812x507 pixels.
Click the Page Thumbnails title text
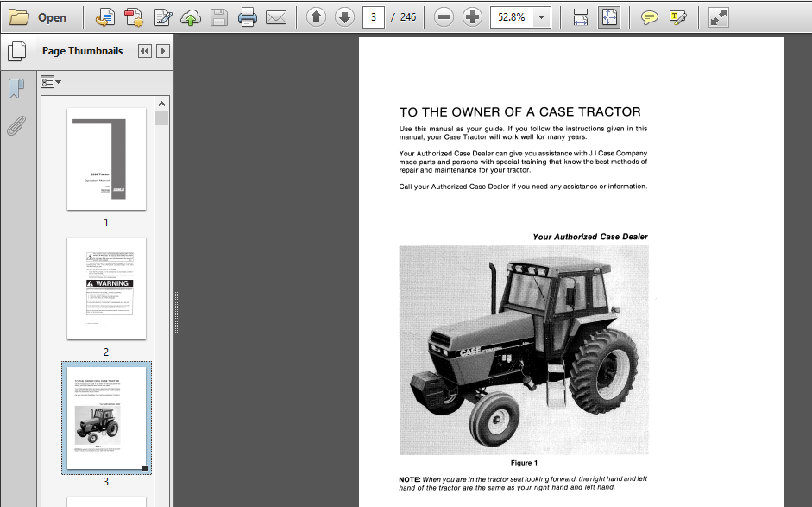(82, 51)
